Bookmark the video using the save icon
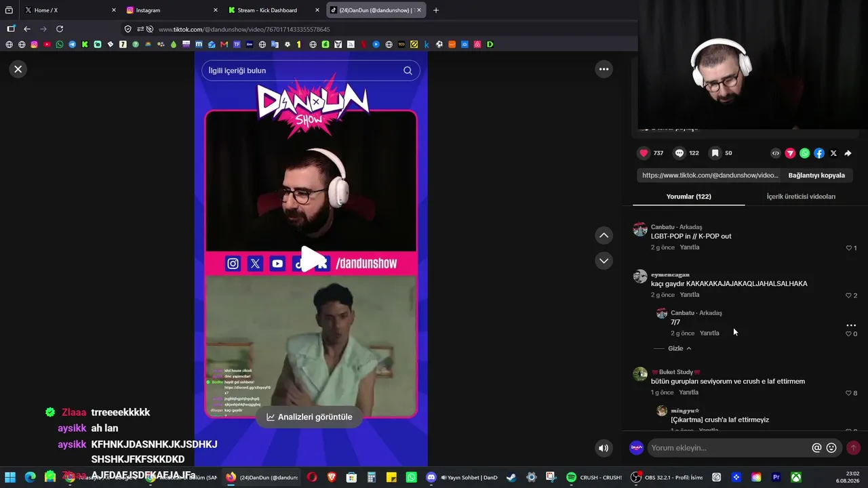This screenshot has height=488, width=868. click(715, 153)
